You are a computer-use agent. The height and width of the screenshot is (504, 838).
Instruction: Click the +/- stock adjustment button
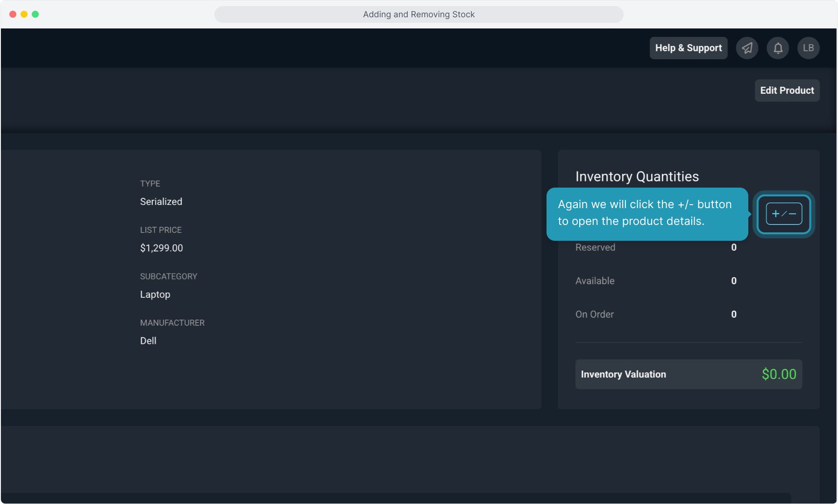784,214
